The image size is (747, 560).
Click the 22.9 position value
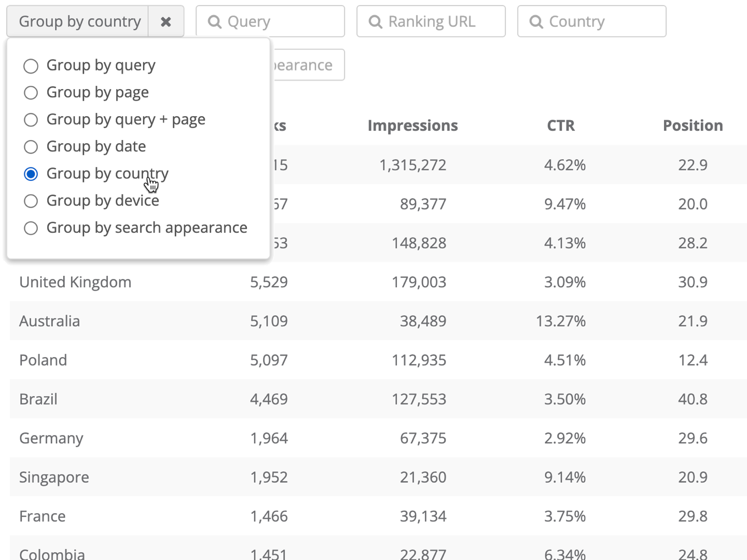[693, 165]
